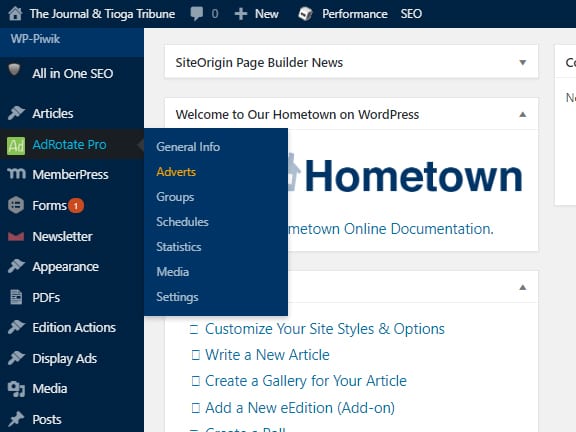Click the Edition Actions pin icon
The width and height of the screenshot is (576, 432).
(x=16, y=327)
